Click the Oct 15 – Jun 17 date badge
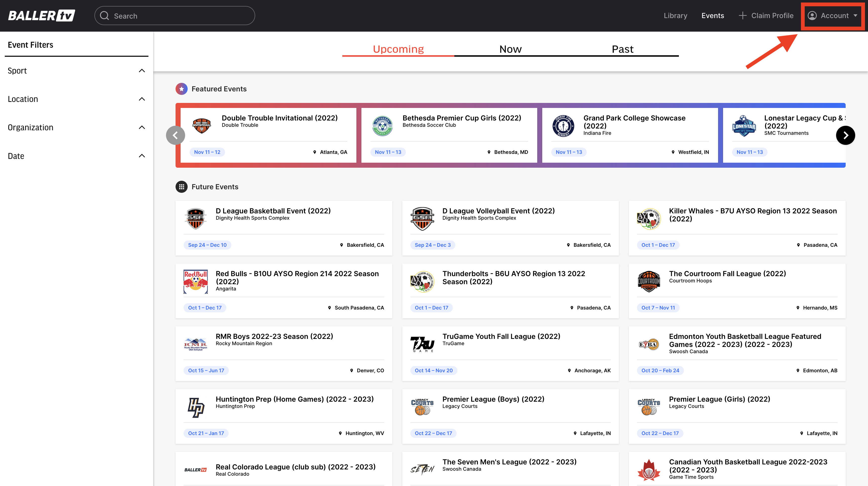The image size is (868, 486). (x=206, y=371)
